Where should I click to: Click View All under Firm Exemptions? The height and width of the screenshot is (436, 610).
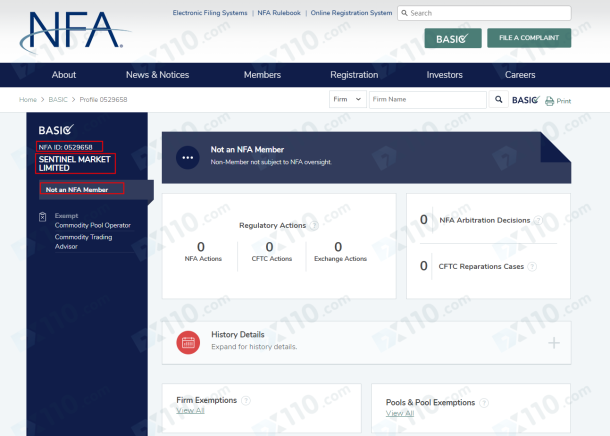[x=190, y=411]
